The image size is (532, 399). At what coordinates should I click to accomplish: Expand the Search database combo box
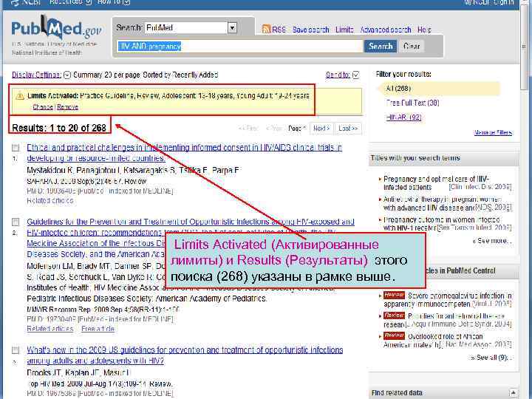click(x=232, y=28)
